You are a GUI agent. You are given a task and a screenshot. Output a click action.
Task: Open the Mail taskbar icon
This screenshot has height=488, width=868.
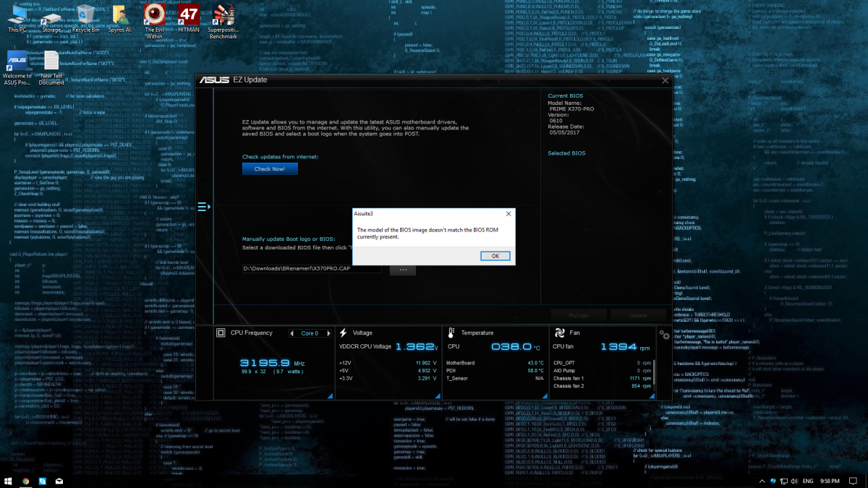point(59,481)
